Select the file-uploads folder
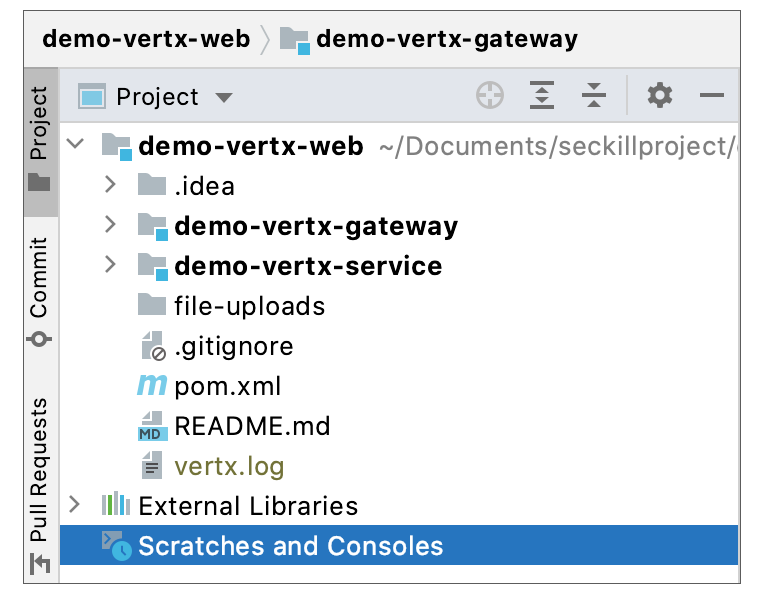764x598 pixels. coord(249,306)
